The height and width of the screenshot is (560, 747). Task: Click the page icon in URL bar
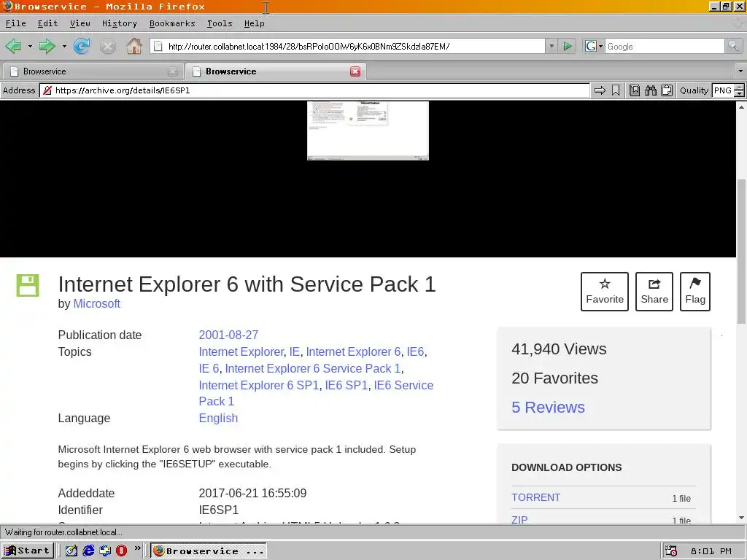tap(158, 46)
